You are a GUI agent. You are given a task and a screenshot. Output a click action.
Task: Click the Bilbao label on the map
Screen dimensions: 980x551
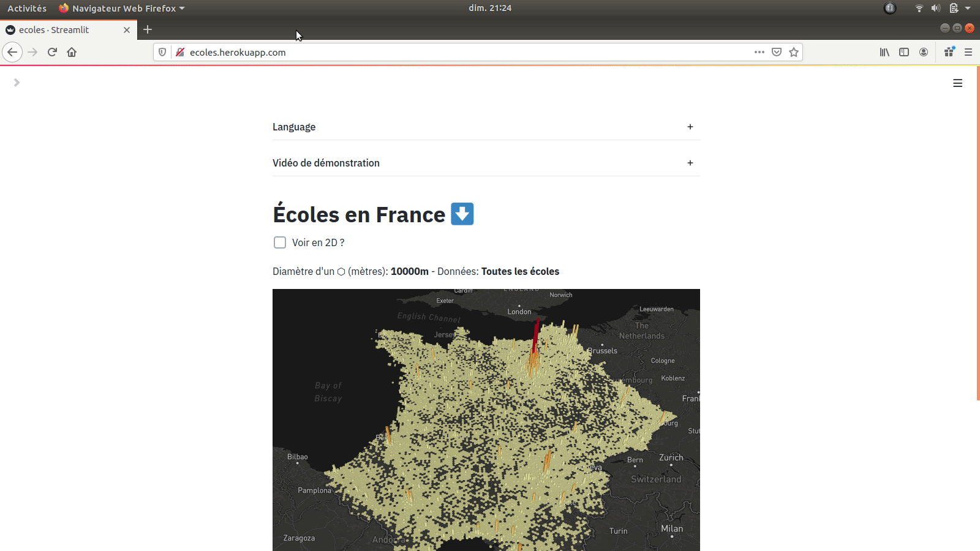[298, 457]
